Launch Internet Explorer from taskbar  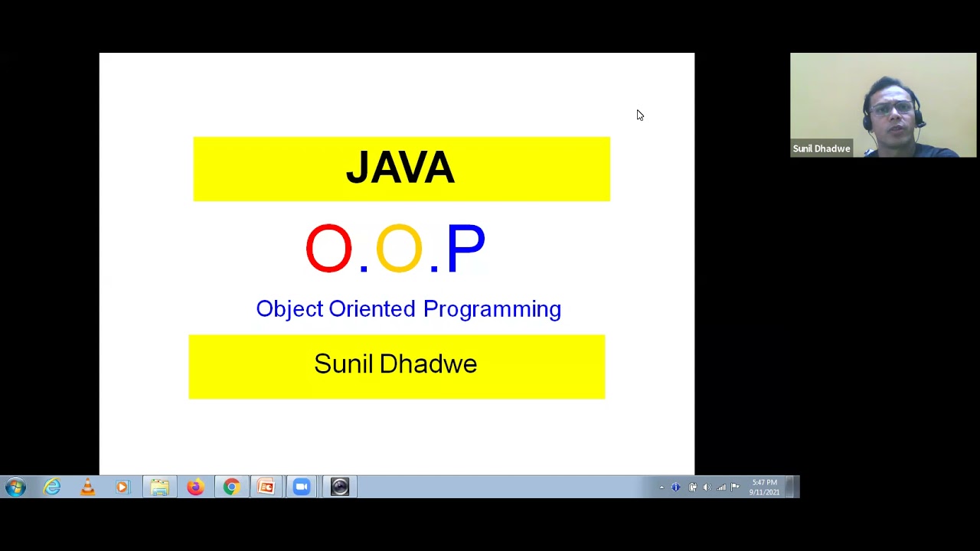click(52, 487)
